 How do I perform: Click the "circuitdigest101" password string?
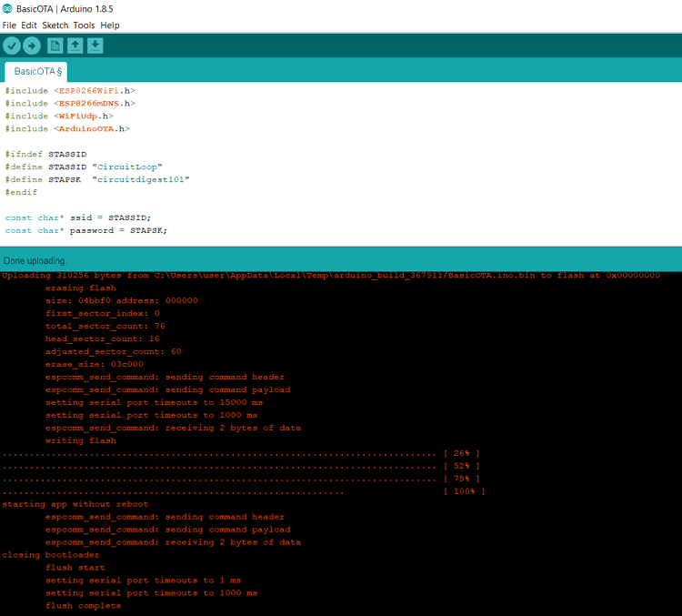(x=140, y=179)
